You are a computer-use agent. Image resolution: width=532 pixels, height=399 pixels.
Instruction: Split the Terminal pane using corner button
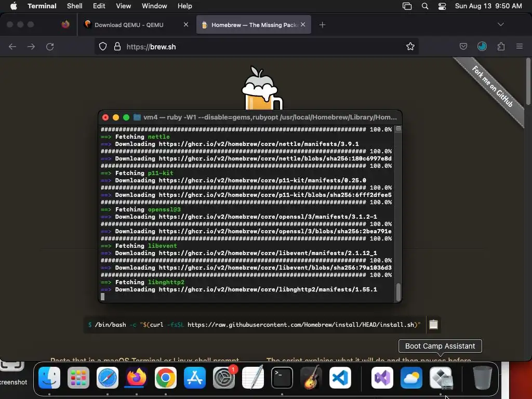click(x=398, y=129)
